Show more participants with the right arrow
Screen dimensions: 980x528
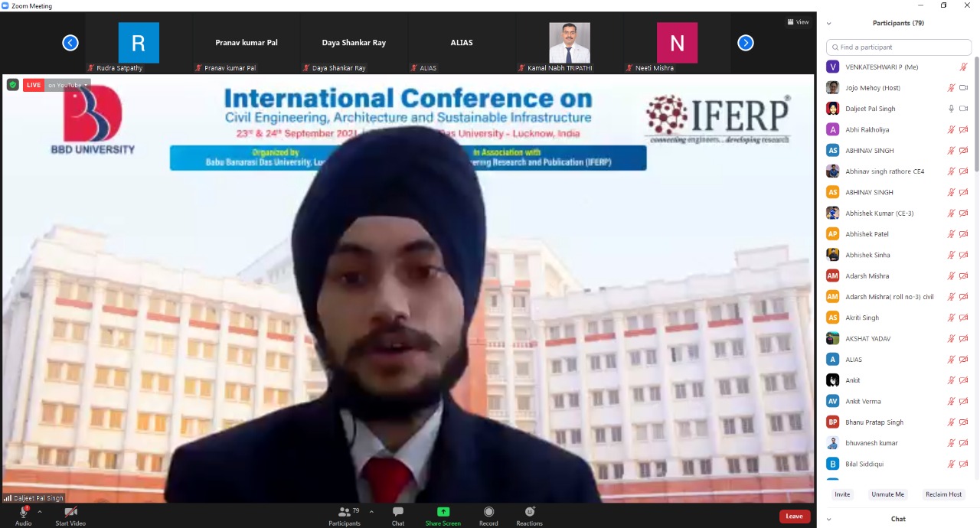(x=746, y=43)
